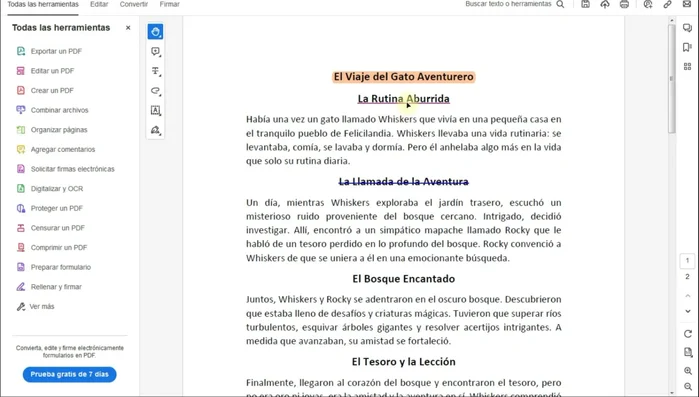This screenshot has width=699, height=397.
Task: Select the text highlight/strikethrough tool
Action: pos(156,71)
